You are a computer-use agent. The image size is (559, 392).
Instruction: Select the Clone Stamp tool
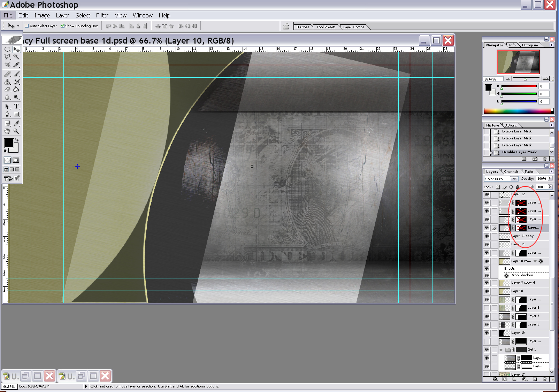point(7,82)
